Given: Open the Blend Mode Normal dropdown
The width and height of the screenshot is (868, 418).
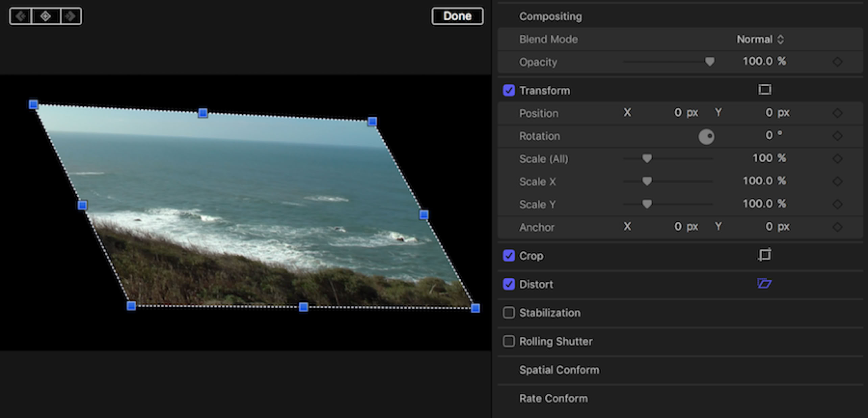Looking at the screenshot, I should (760, 39).
